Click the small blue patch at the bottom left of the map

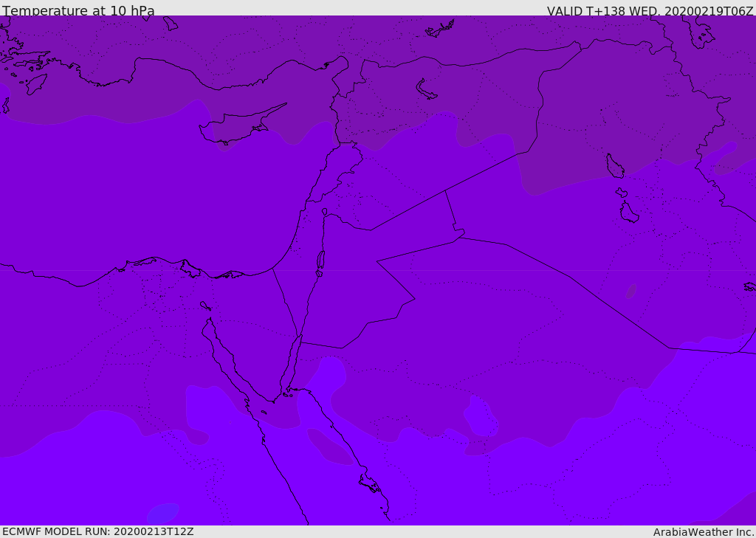pyautogui.click(x=163, y=513)
